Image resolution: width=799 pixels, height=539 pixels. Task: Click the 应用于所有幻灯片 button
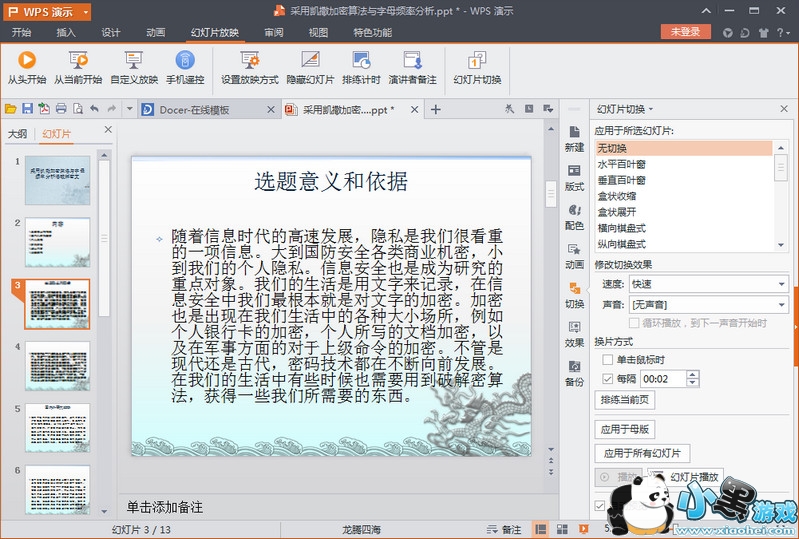[x=642, y=453]
